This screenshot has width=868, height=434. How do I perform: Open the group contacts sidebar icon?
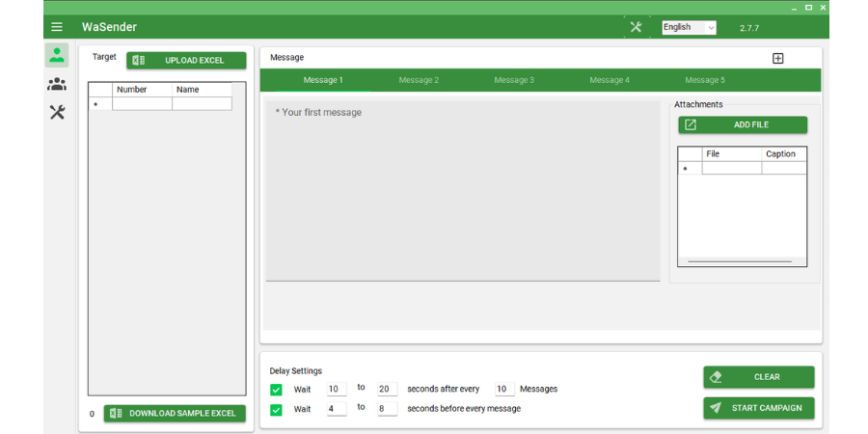pyautogui.click(x=57, y=84)
